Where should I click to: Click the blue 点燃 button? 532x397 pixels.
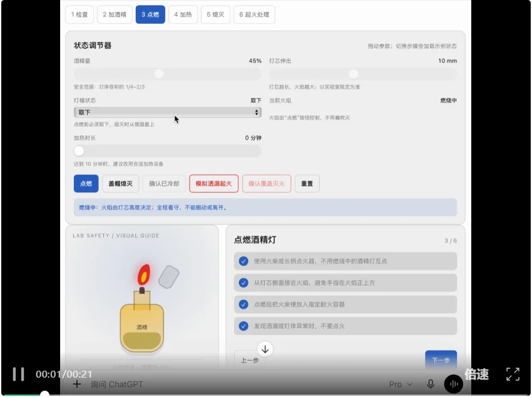[x=86, y=183]
